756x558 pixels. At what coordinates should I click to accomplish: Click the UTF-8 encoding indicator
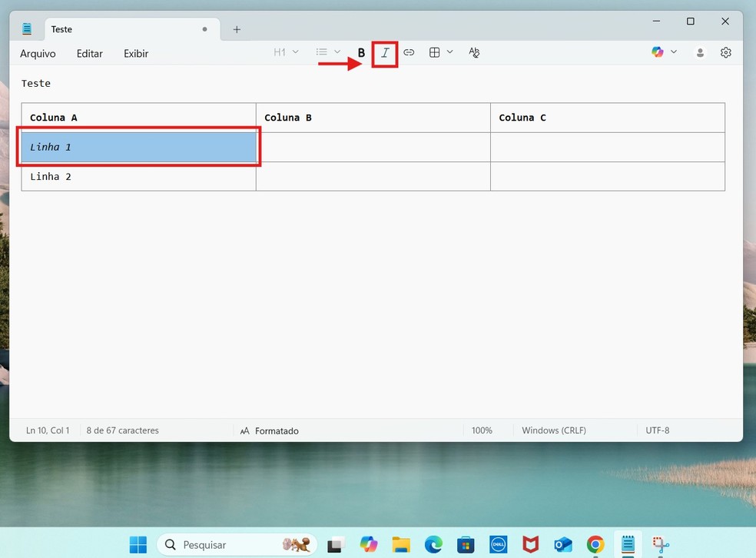point(657,430)
